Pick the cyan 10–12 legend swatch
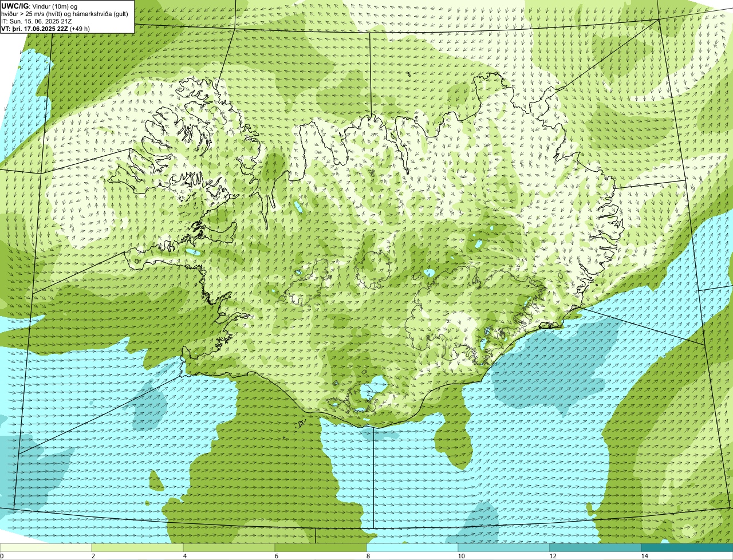The height and width of the screenshot is (560, 733). [x=504, y=547]
